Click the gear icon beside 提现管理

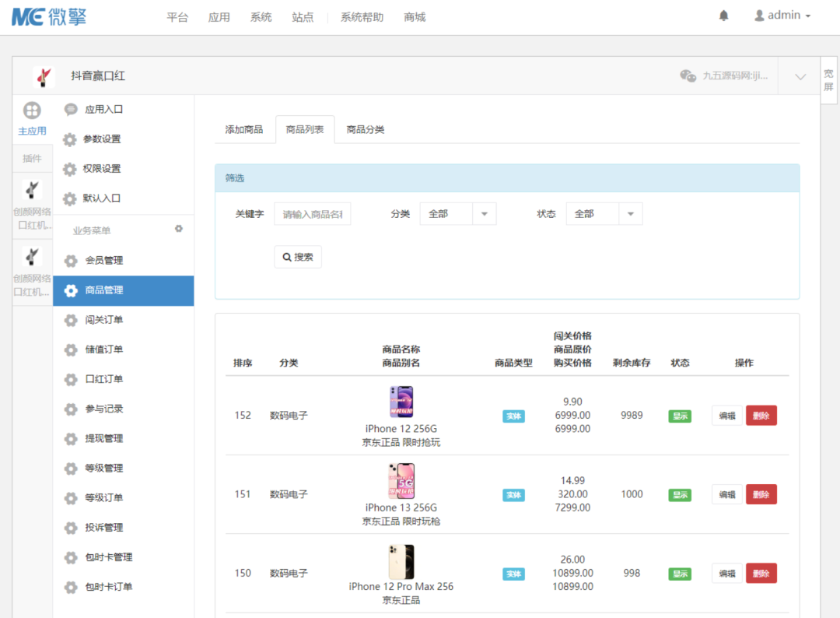71,438
